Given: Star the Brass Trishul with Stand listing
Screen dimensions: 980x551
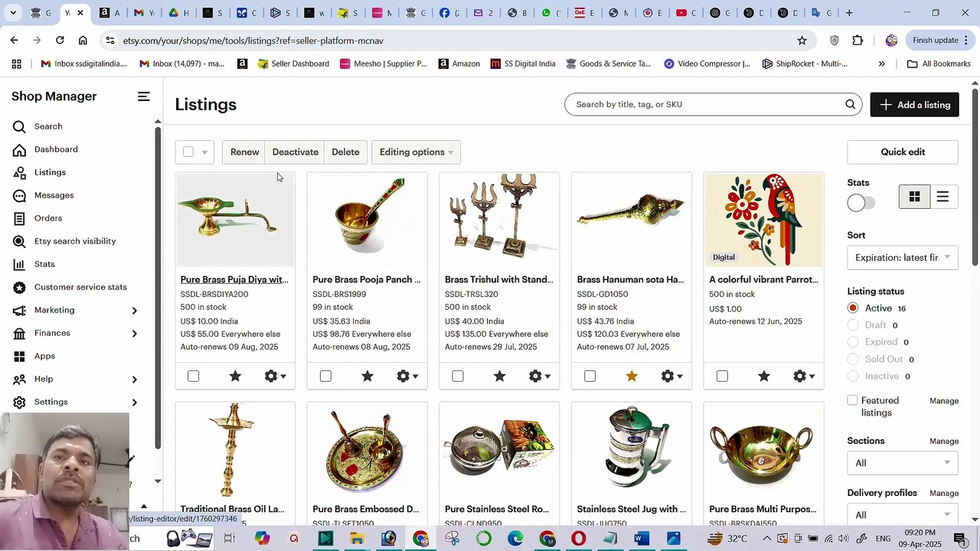Looking at the screenshot, I should (x=500, y=376).
